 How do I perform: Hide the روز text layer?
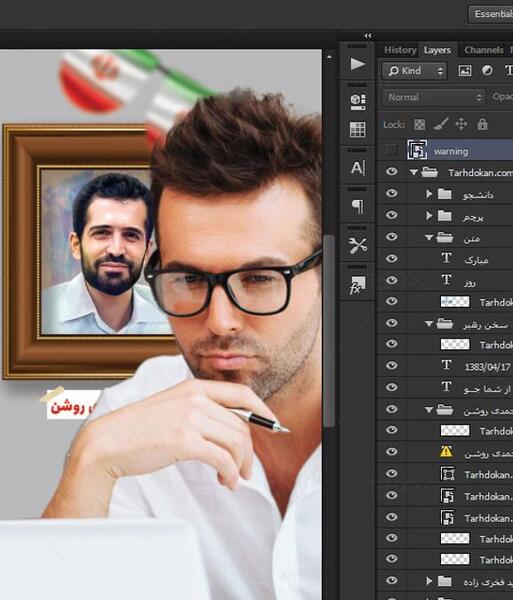click(391, 280)
